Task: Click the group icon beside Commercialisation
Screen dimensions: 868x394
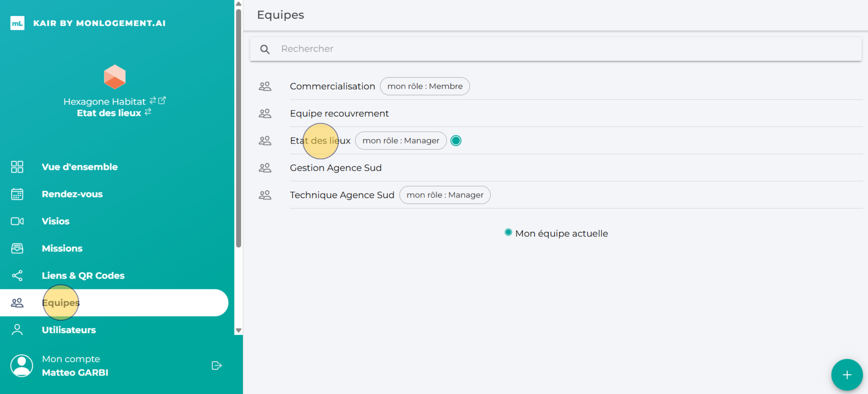Action: click(x=265, y=86)
